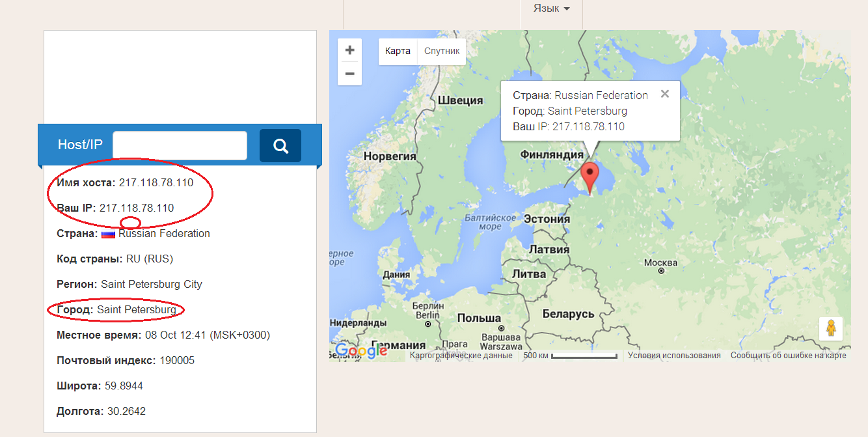Click the Street View pegman icon

tap(831, 328)
